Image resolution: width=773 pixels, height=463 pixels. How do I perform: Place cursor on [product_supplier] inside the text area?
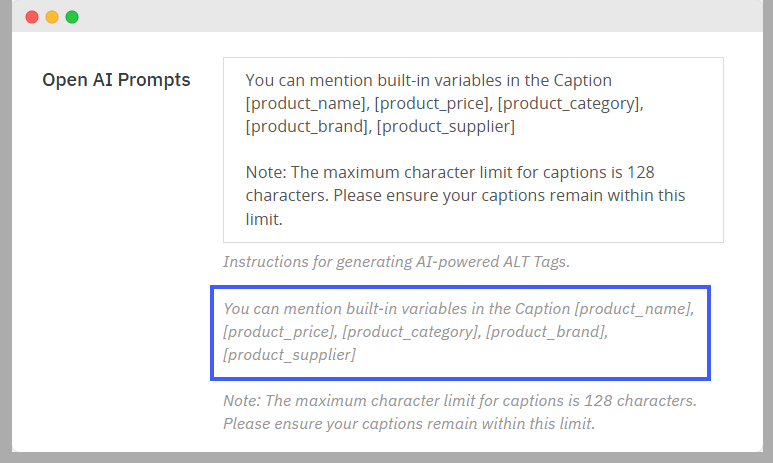pos(446,126)
